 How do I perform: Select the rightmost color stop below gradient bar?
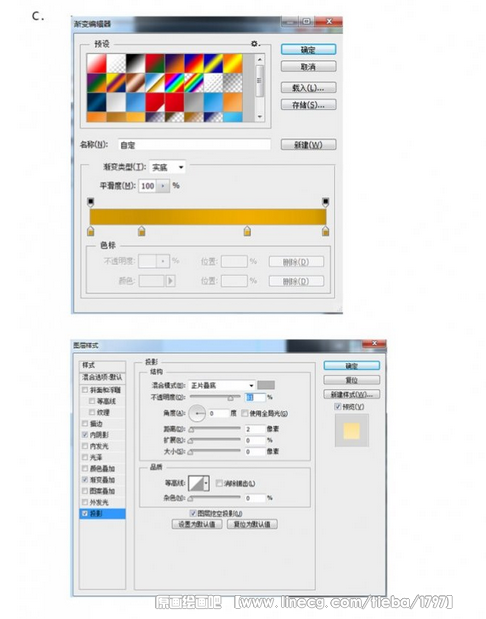point(325,231)
